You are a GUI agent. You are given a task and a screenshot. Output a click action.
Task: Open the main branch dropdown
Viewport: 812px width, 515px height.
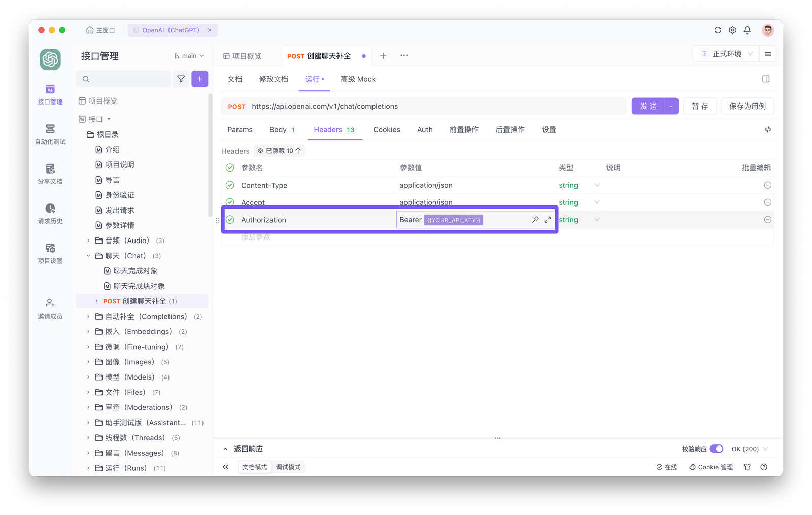pyautogui.click(x=189, y=55)
